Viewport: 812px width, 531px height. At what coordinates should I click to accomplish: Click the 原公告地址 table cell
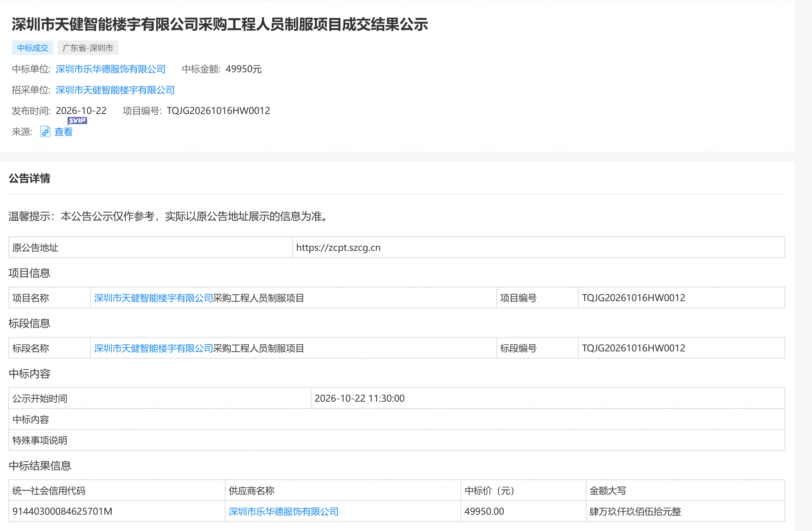click(x=150, y=248)
